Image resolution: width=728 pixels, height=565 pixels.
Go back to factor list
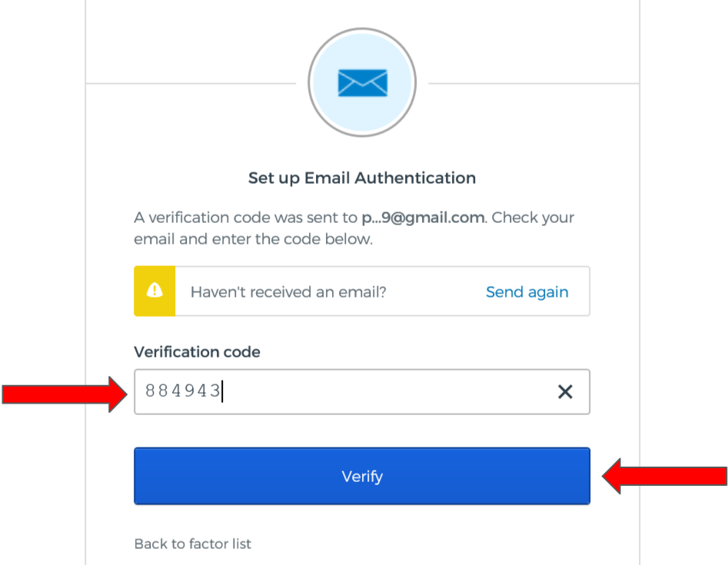[192, 543]
